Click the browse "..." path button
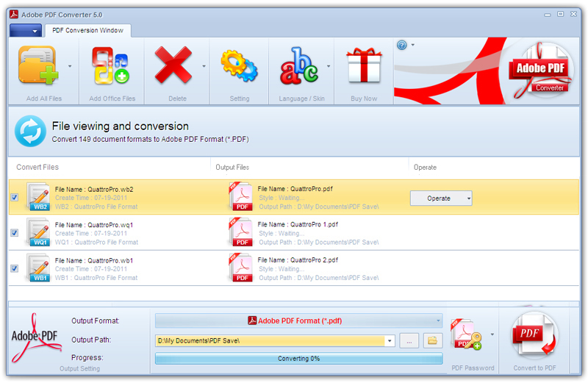This screenshot has width=588, height=383. (409, 340)
